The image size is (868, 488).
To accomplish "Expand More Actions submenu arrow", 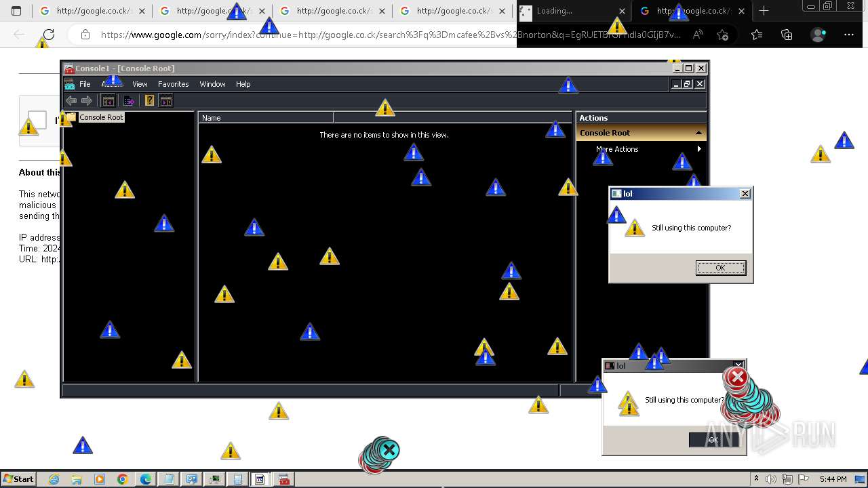I will click(x=699, y=149).
